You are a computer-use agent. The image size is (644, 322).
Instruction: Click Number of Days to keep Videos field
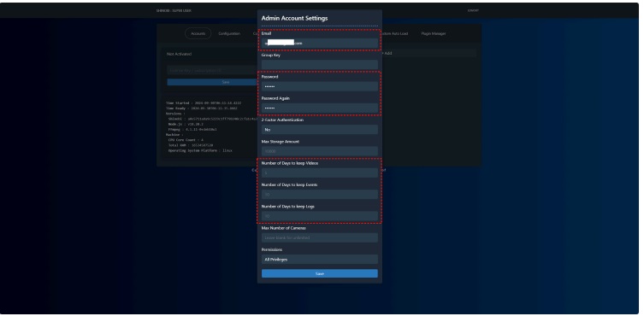320,173
